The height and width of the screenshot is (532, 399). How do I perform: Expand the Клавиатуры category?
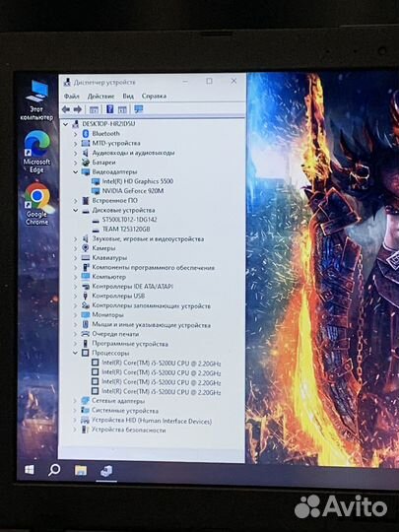point(75,258)
